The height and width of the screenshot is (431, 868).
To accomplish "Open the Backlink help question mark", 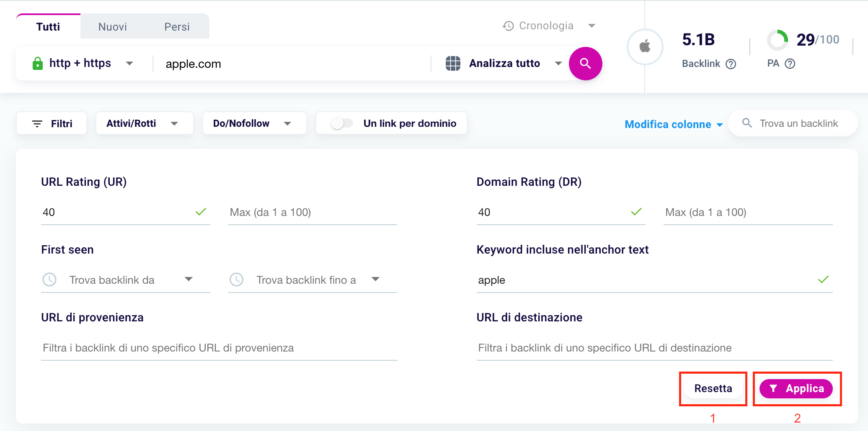I will [x=731, y=64].
